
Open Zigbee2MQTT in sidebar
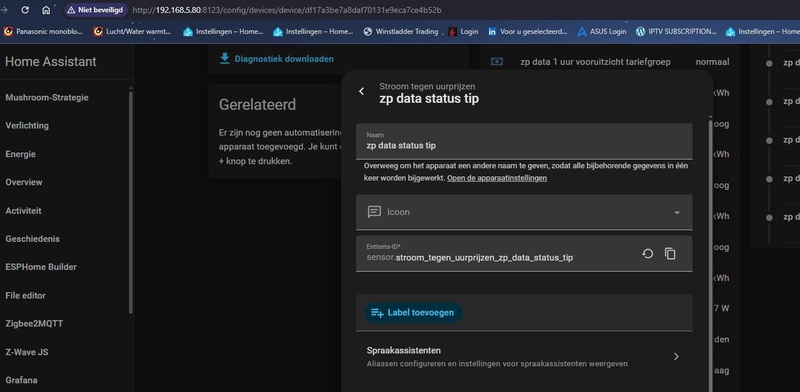coord(34,324)
